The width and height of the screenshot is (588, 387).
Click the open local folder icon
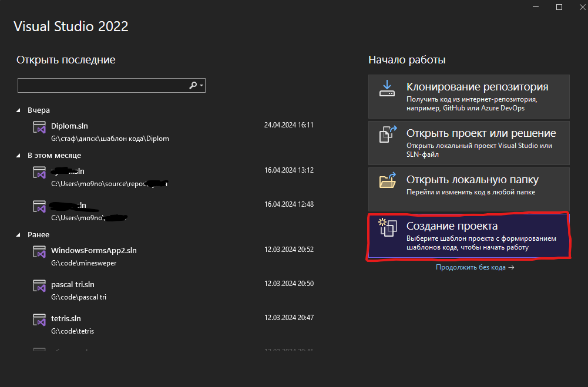tap(387, 180)
